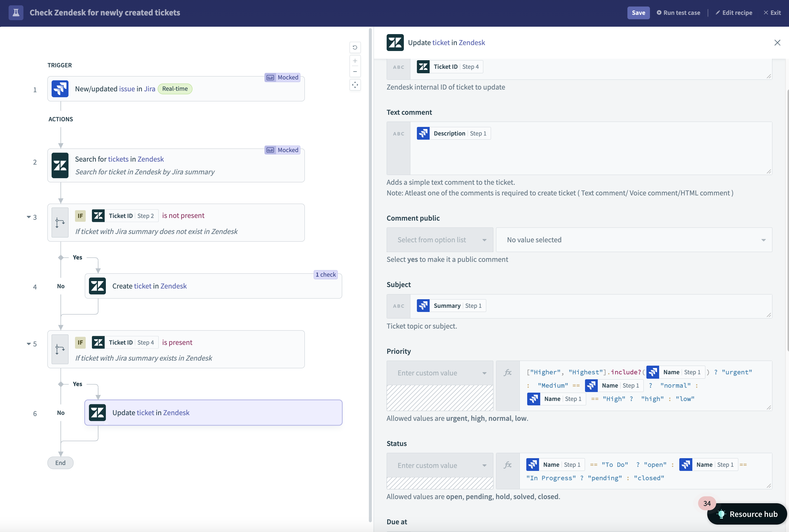Viewport: 789px width, 532px height.
Task: Toggle the Real-time label on Jira trigger
Action: 175,88
